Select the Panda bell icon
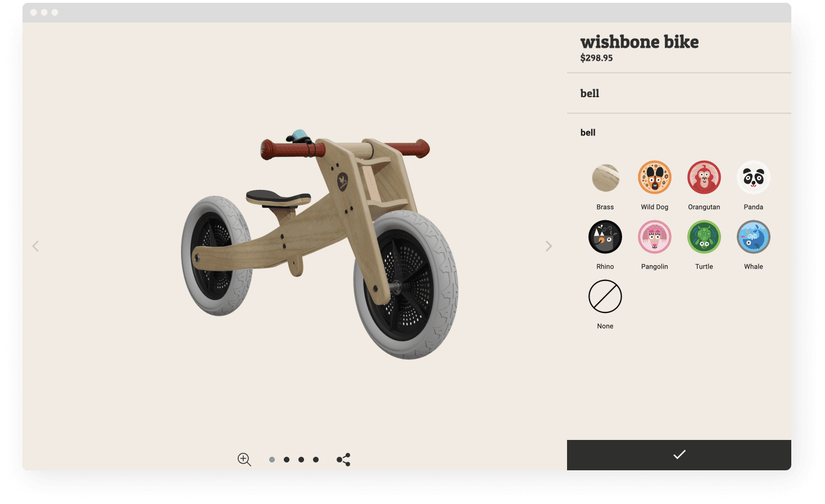This screenshot has width=825, height=504. 754,178
